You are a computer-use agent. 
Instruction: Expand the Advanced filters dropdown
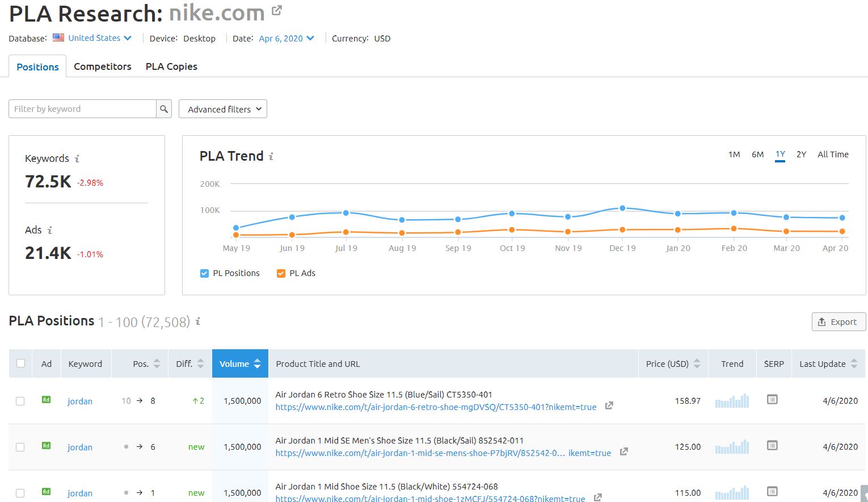(x=223, y=109)
